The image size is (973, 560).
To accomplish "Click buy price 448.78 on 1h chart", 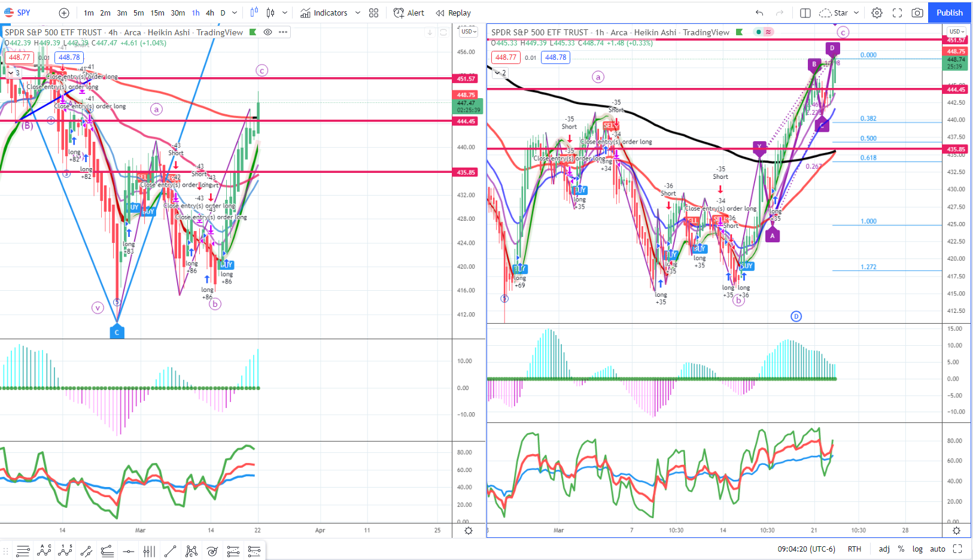I will point(556,57).
